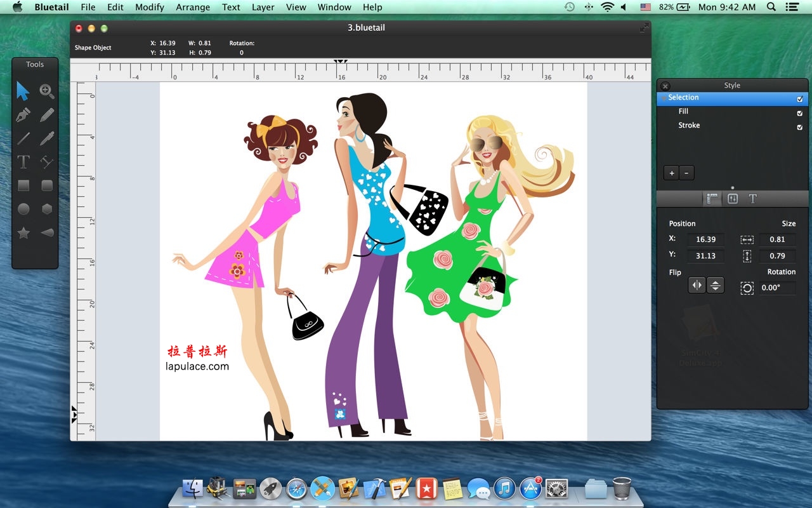Open Trash in the Dock
Viewport: 812px width, 508px height.
622,488
